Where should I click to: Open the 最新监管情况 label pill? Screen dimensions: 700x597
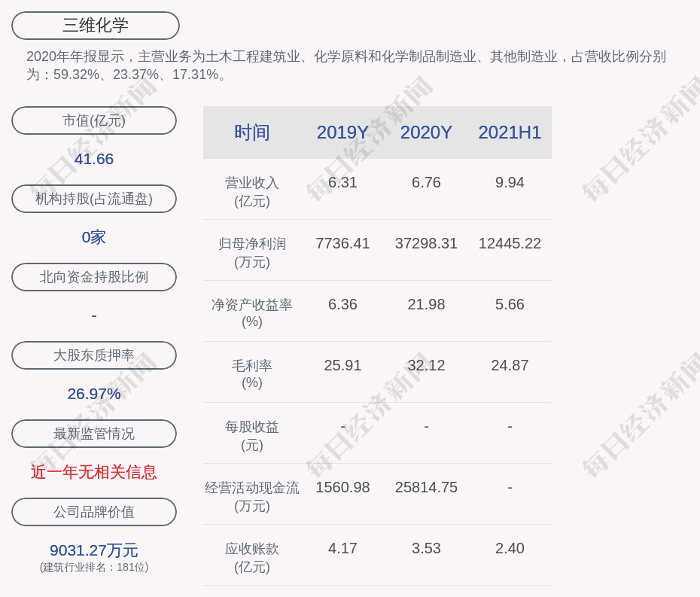(94, 434)
